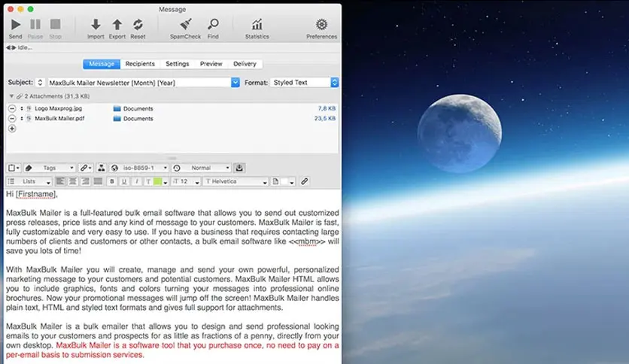Image resolution: width=629 pixels, height=364 pixels.
Task: Remove the Logo Maxprog.jpg attachment
Action: pos(12,108)
